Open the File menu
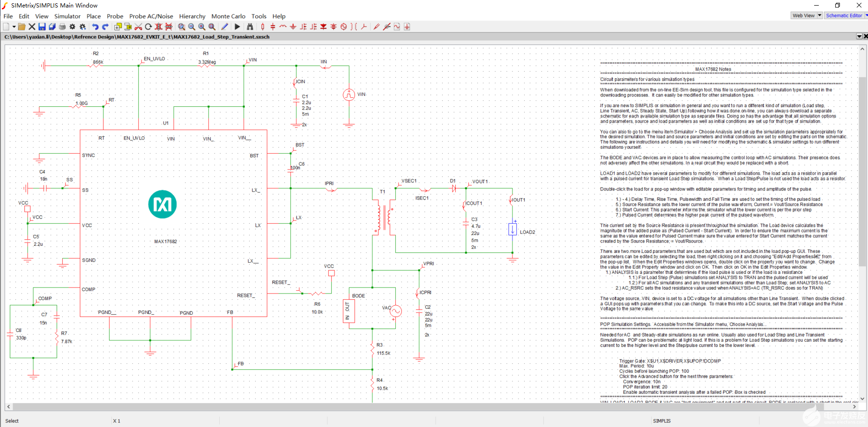 pos(8,16)
